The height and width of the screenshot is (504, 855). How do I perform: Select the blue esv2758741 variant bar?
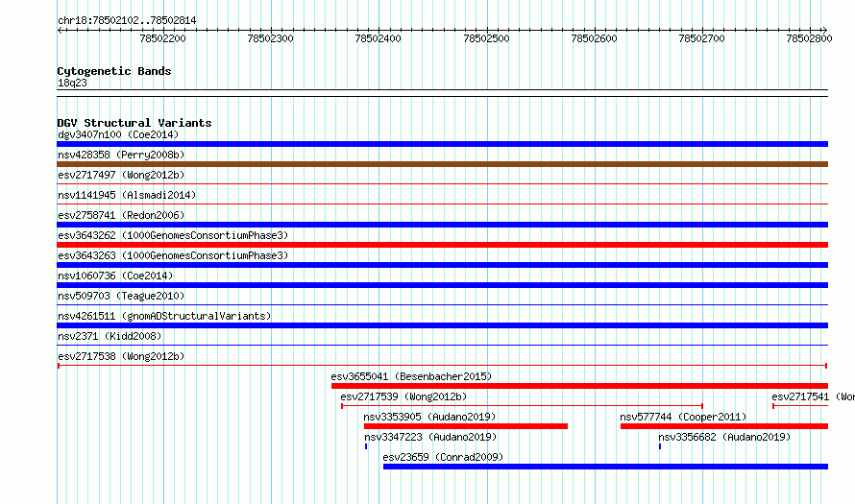[442, 225]
